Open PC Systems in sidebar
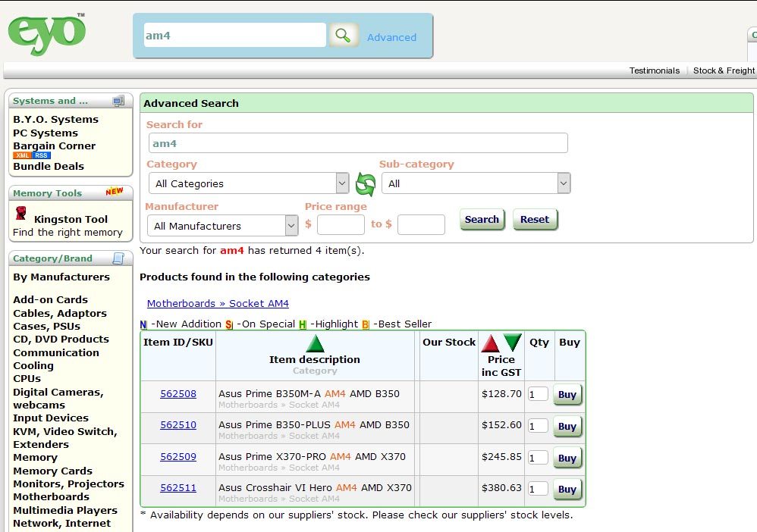The width and height of the screenshot is (757, 532). (x=46, y=133)
